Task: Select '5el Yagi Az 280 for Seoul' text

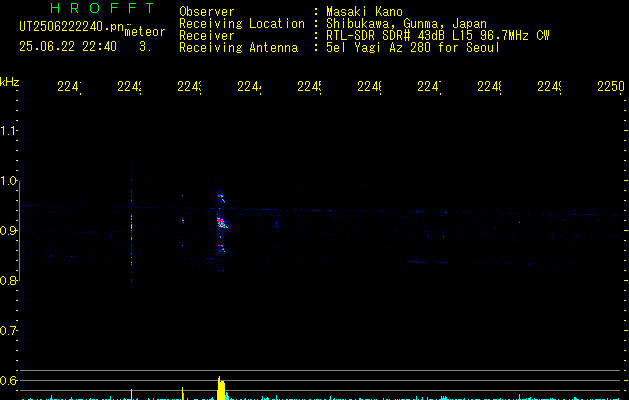Action: point(413,48)
